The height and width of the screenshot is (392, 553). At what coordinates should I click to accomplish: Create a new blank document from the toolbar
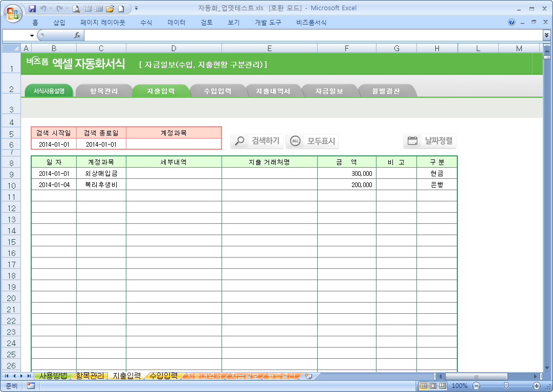[121, 8]
